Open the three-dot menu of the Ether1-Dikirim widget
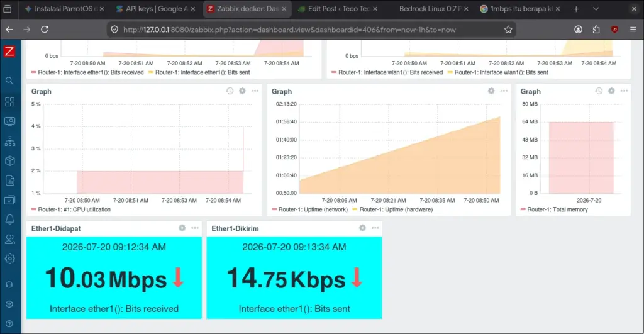Image resolution: width=644 pixels, height=334 pixels. point(375,228)
